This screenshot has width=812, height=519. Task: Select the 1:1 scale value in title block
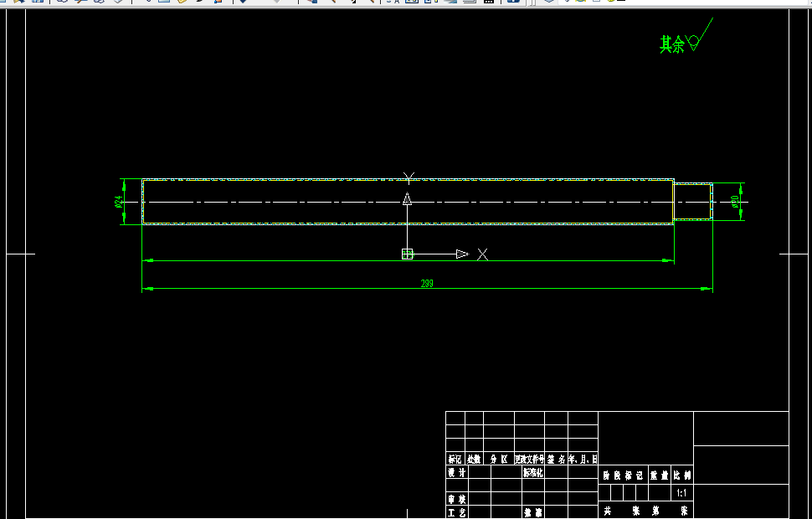681,493
